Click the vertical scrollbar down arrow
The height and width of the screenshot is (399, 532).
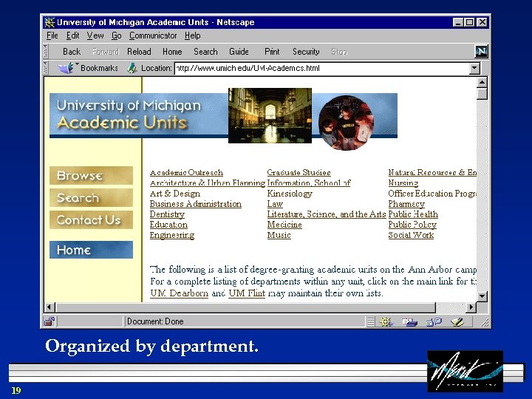click(x=482, y=296)
